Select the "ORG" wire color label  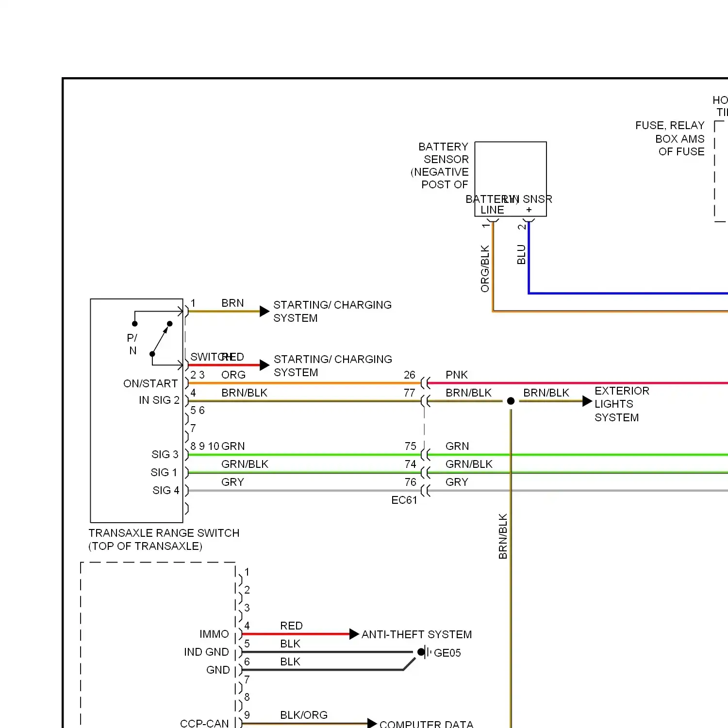tap(233, 375)
